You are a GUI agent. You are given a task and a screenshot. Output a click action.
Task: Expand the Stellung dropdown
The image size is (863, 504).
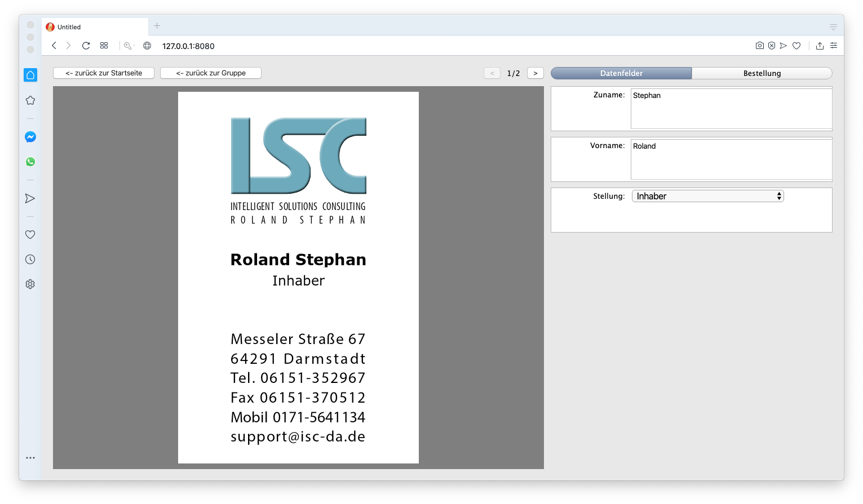pyautogui.click(x=707, y=196)
